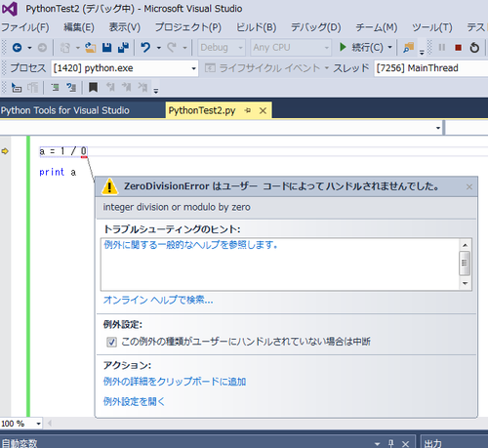Open the Any CPU platform dropdown
Viewport: 488px width, 448px height.
(x=291, y=48)
